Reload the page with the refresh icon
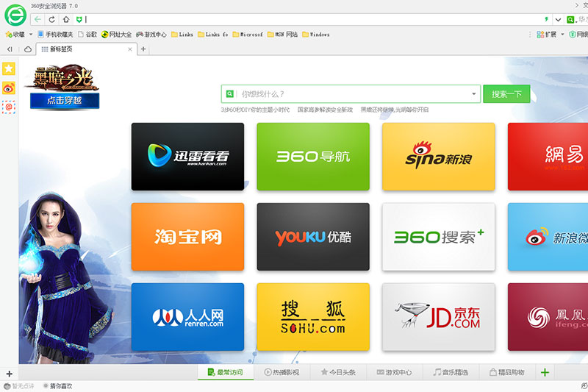Image resolution: width=588 pixels, height=392 pixels. (51, 19)
